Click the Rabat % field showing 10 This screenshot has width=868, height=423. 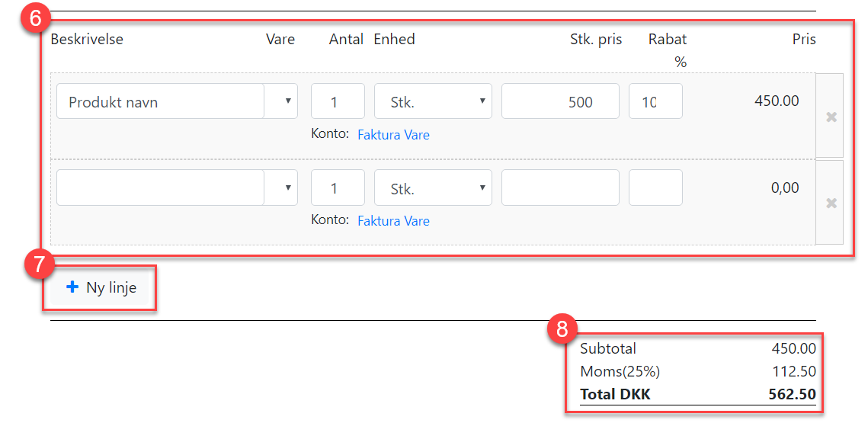(x=655, y=101)
